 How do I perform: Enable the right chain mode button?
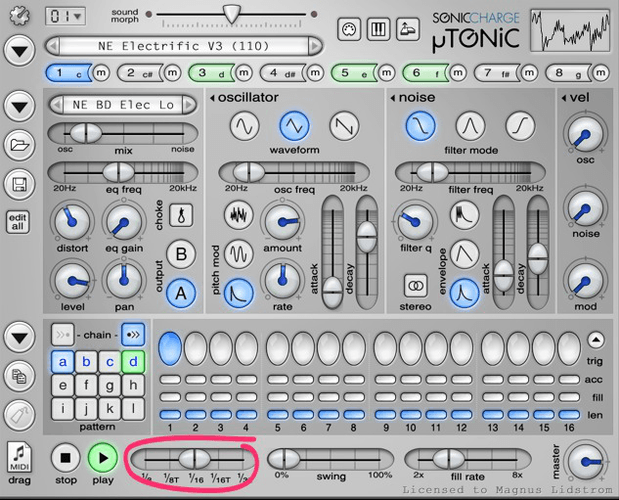click(133, 335)
